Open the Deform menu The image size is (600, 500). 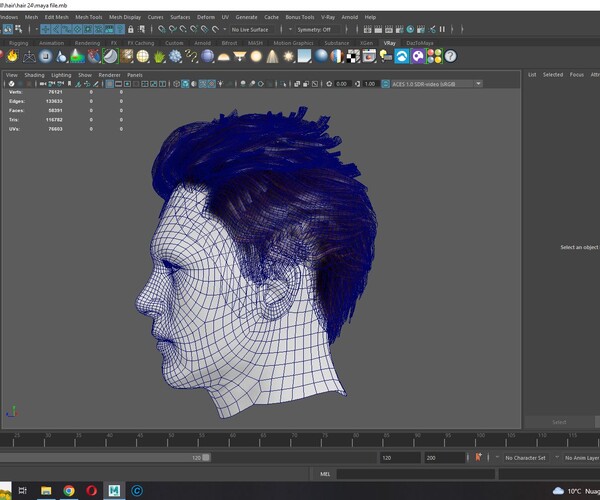click(x=206, y=17)
